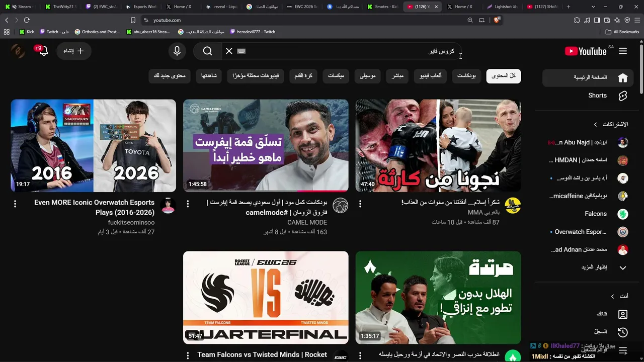Open Falcons channel in subscriptions

coord(588,214)
